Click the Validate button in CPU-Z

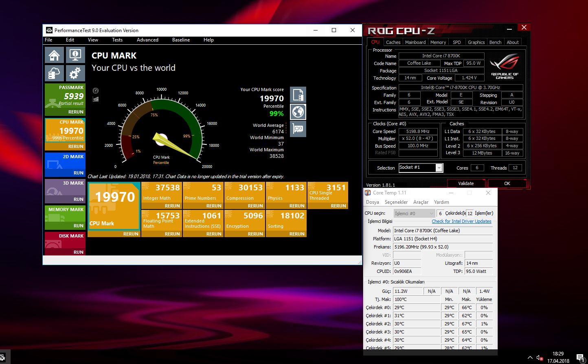pos(466,183)
